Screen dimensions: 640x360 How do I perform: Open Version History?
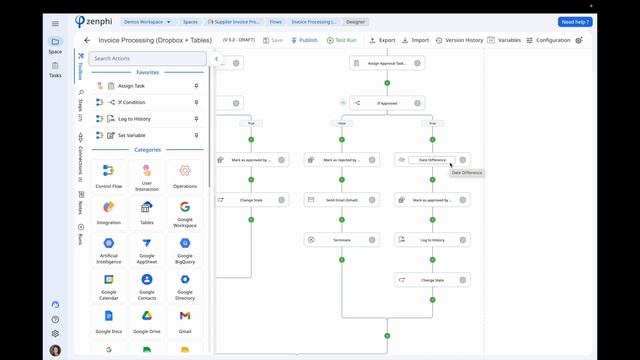click(459, 40)
